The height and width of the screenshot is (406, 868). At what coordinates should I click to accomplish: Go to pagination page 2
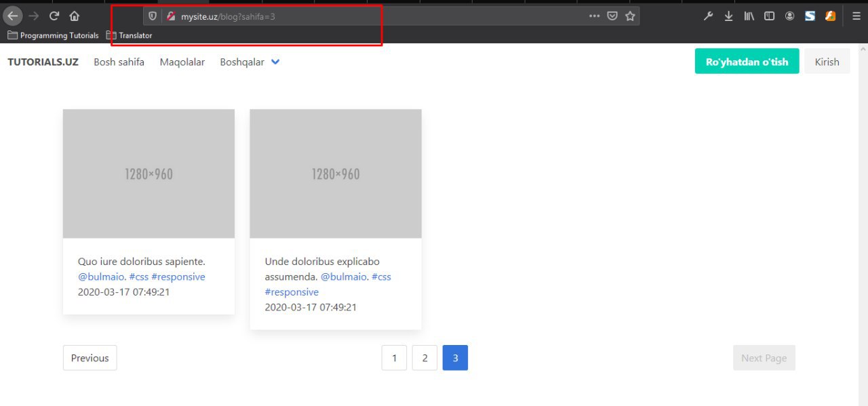[425, 358]
